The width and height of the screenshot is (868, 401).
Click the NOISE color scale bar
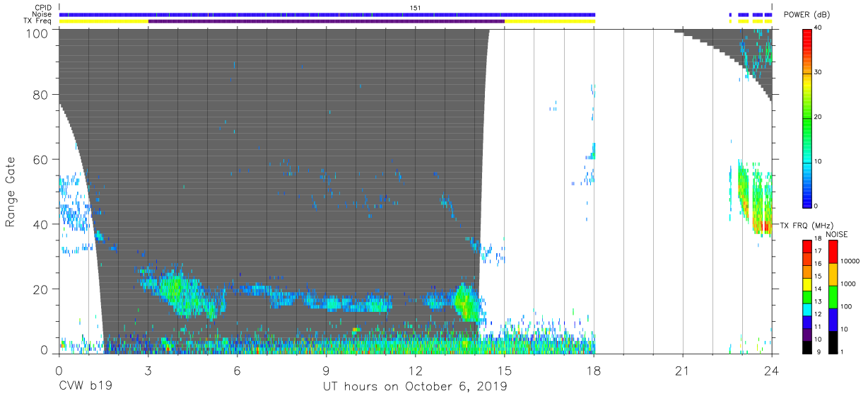[833, 296]
